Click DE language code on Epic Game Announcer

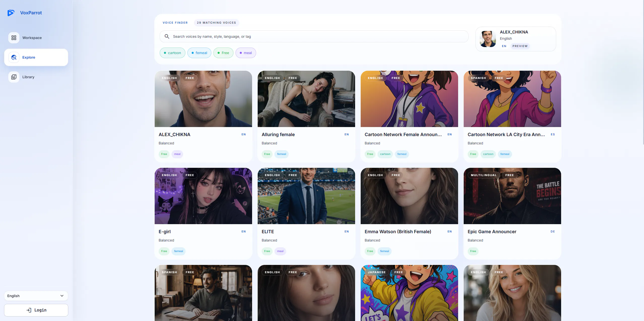tap(553, 231)
